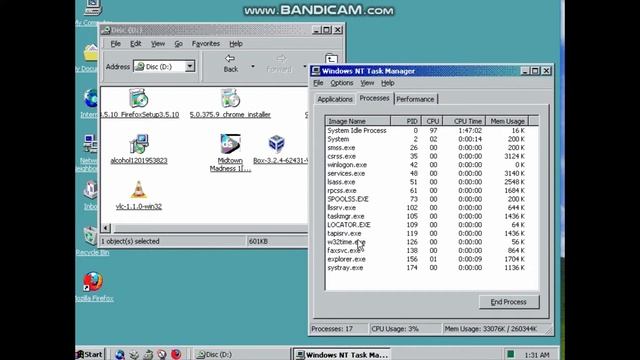This screenshot has height=360, width=640.
Task: Open the Internet Explorer desktop icon
Action: (91, 98)
